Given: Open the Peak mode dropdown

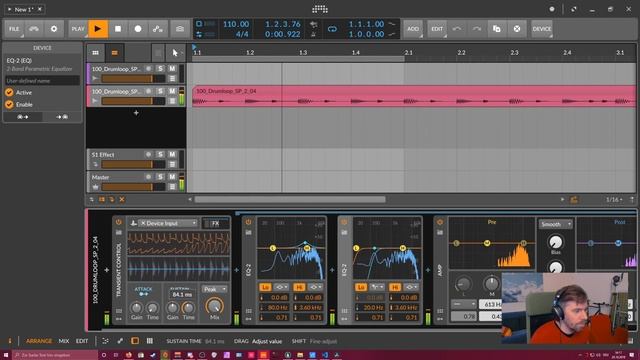Looking at the screenshot, I should tap(215, 289).
